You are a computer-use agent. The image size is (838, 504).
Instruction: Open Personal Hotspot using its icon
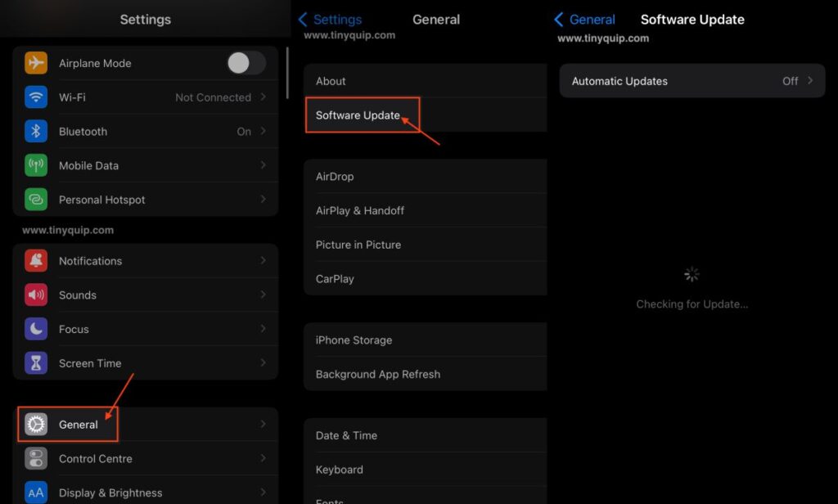point(36,200)
